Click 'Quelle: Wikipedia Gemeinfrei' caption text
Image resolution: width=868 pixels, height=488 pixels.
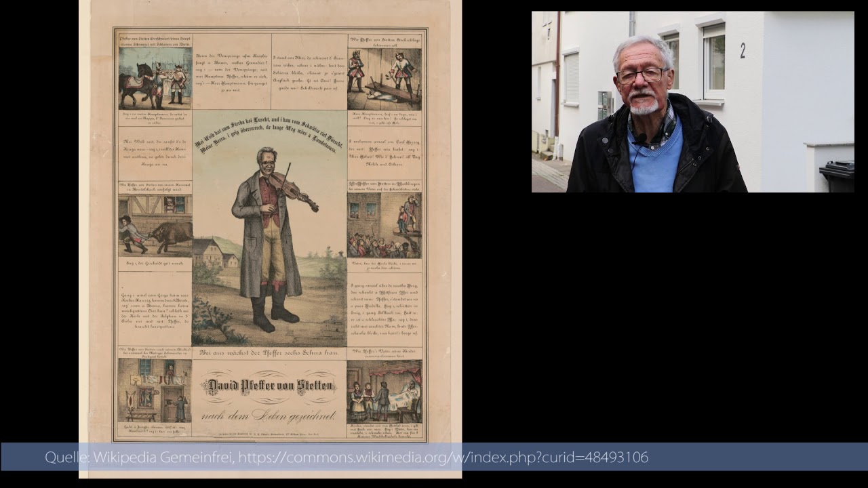tap(140, 457)
